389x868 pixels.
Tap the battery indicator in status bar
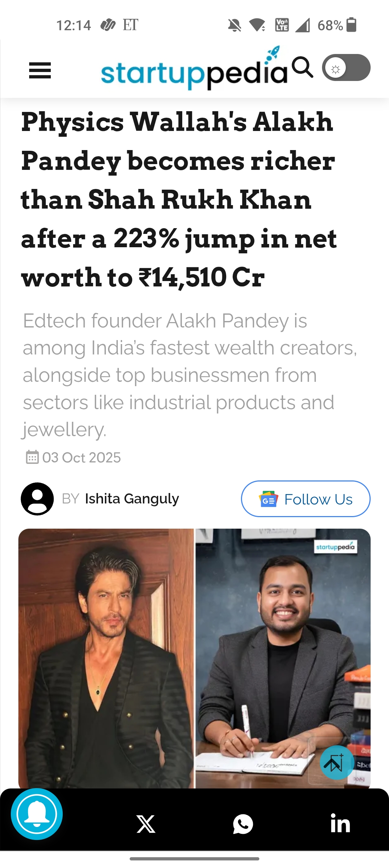coord(351,25)
